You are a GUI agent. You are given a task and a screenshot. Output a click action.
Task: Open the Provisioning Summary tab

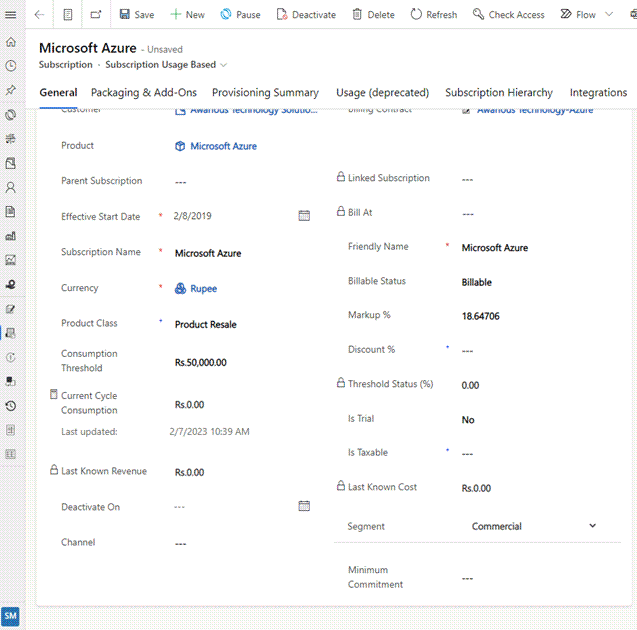265,93
